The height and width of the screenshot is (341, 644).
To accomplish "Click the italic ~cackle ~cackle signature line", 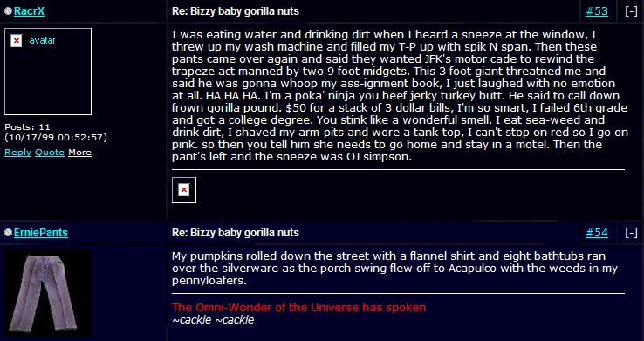I will [213, 320].
